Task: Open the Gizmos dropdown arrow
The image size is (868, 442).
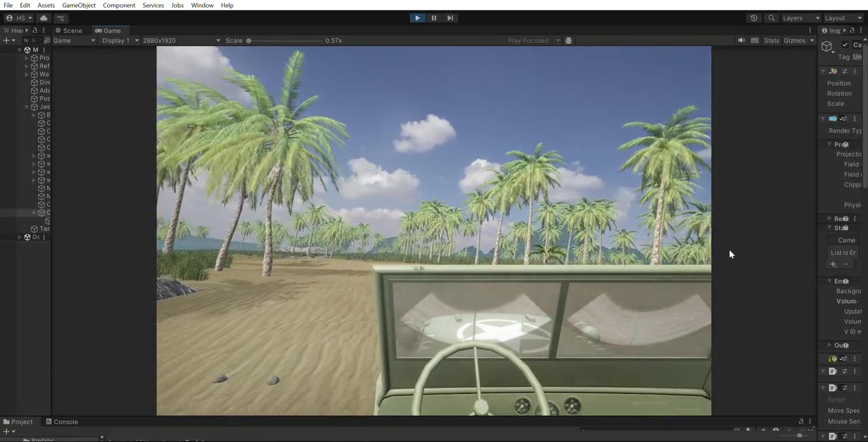Action: point(812,41)
